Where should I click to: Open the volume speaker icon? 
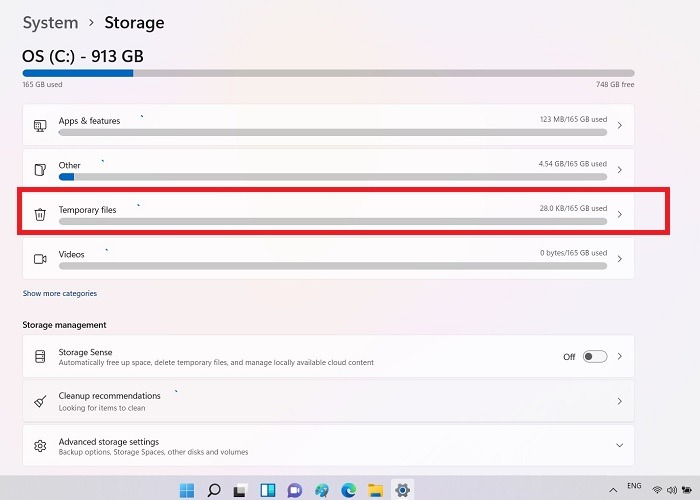tap(671, 490)
